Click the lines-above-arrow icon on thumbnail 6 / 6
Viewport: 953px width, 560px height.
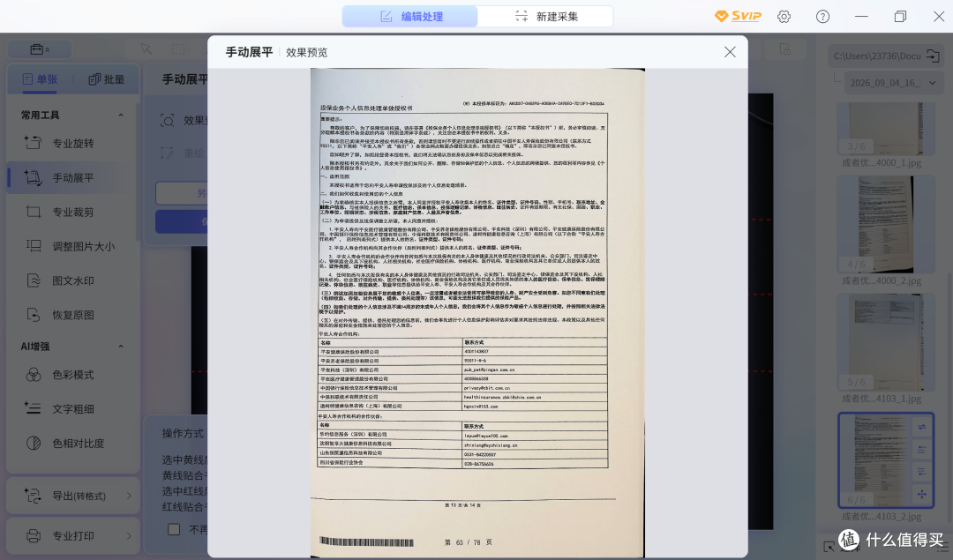pos(921,471)
